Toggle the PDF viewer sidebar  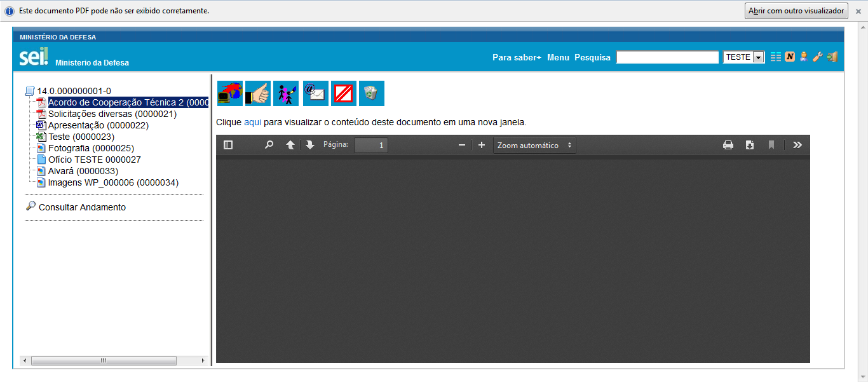pyautogui.click(x=228, y=145)
